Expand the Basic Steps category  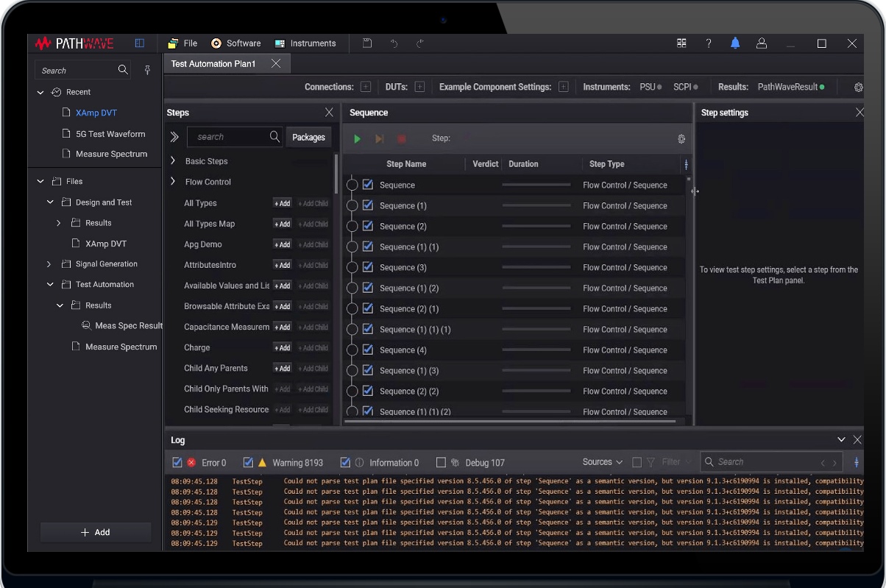(173, 160)
